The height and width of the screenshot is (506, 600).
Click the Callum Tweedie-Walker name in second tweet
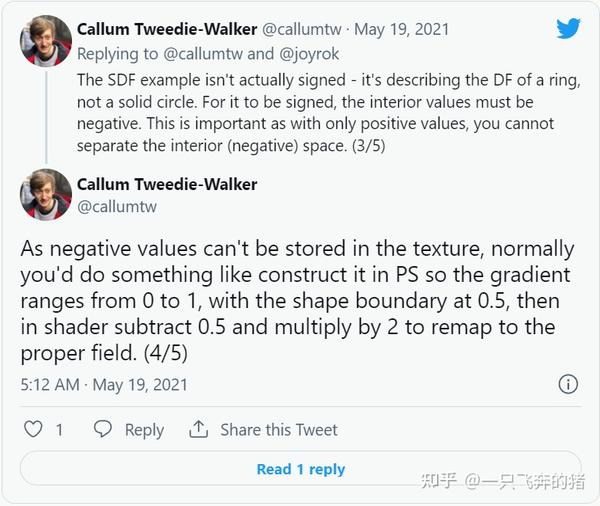click(x=167, y=184)
